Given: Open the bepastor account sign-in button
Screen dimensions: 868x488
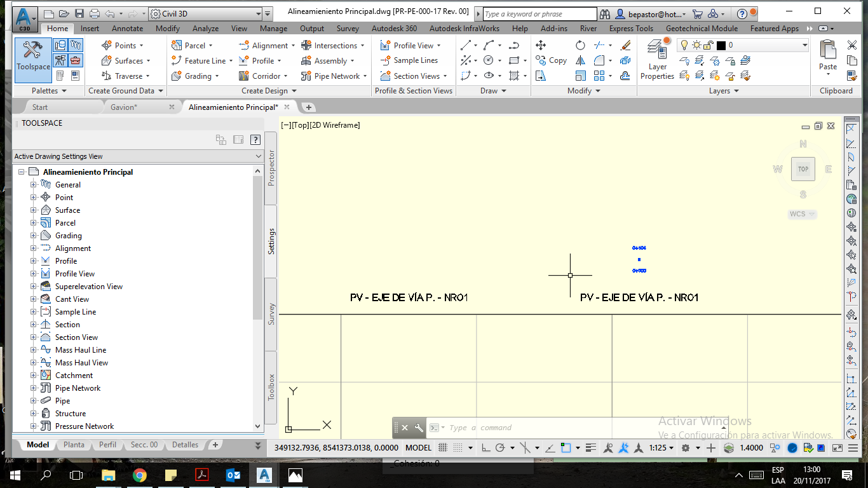Looking at the screenshot, I should (649, 13).
